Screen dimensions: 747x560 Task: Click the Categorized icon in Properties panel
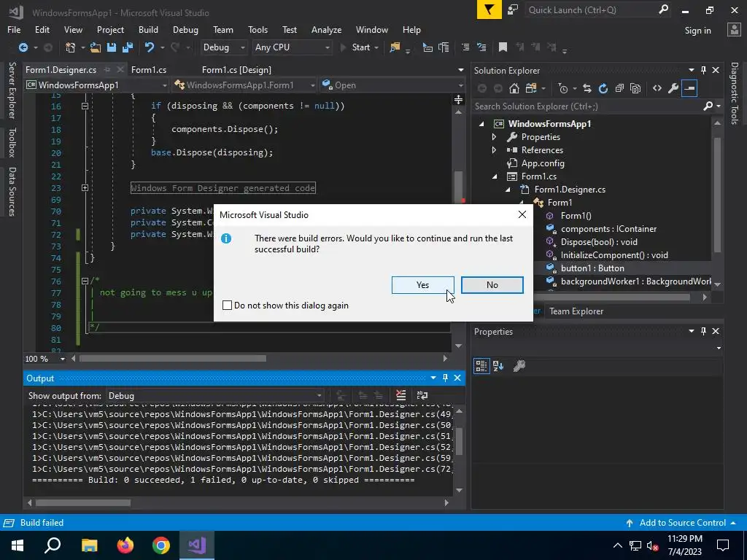(x=481, y=366)
